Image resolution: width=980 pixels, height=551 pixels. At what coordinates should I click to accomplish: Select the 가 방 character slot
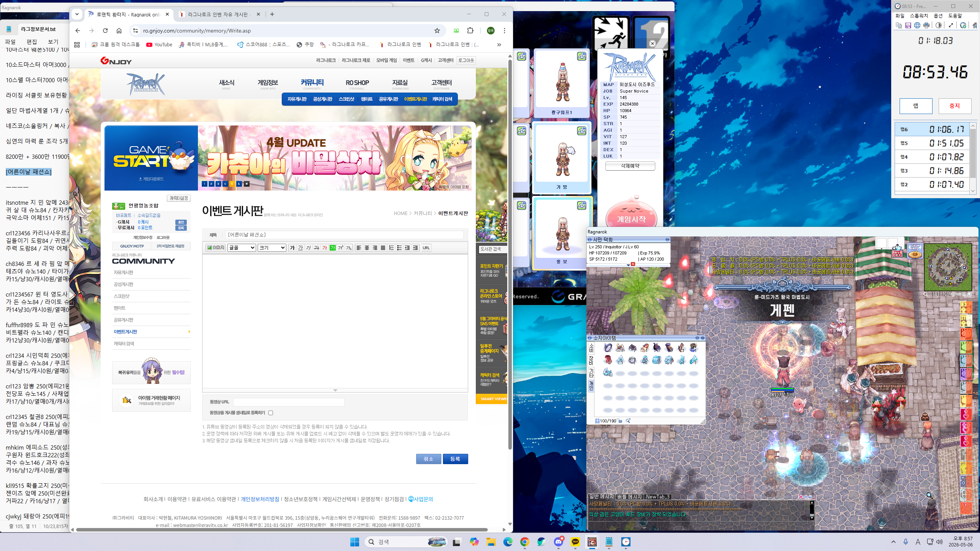tap(562, 158)
